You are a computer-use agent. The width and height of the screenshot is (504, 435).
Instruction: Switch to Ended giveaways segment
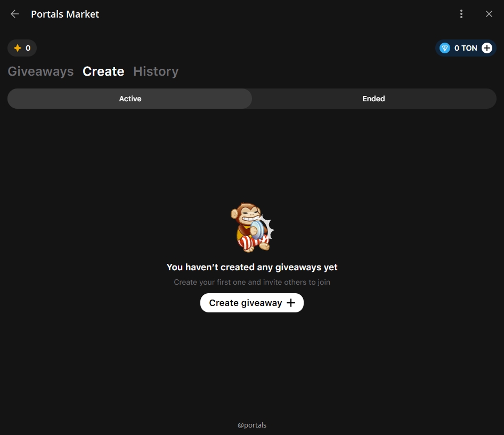(x=373, y=99)
